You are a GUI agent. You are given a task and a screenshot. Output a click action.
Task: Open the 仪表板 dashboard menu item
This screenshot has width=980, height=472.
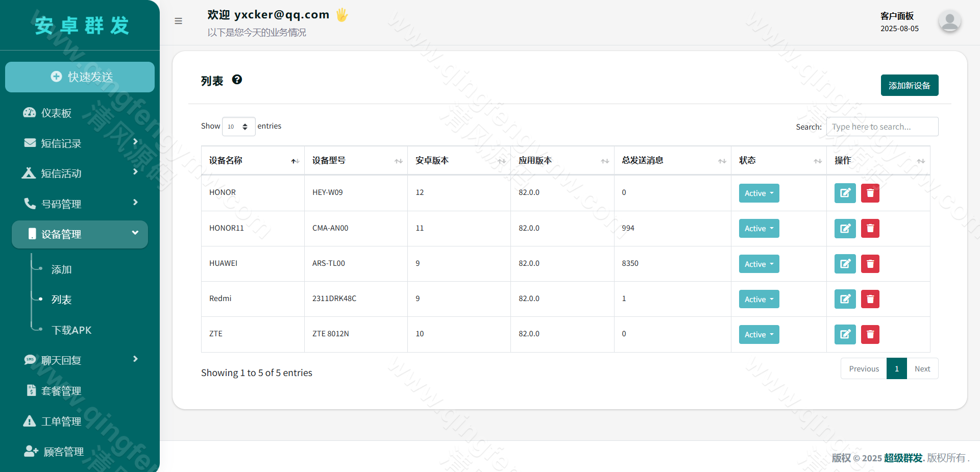pyautogui.click(x=80, y=113)
